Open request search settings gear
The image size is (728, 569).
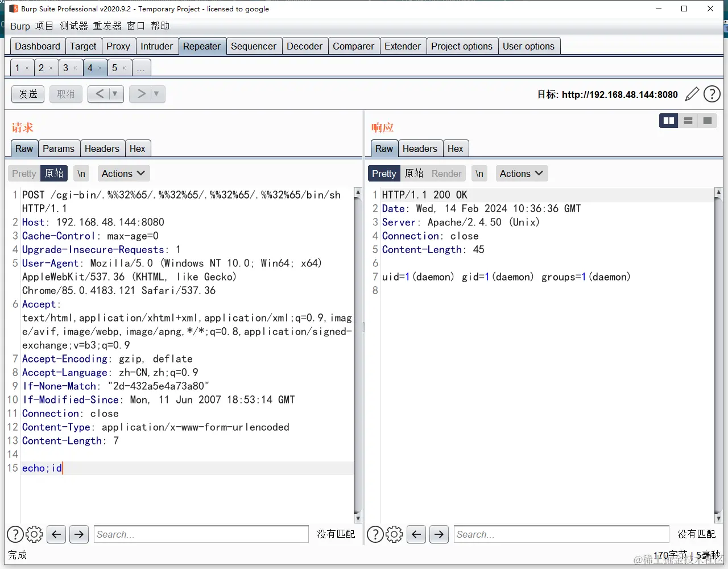point(34,534)
